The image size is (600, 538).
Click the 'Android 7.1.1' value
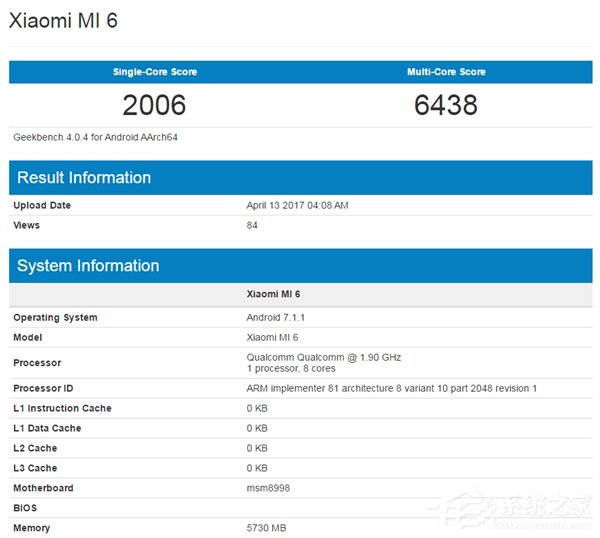pyautogui.click(x=276, y=318)
